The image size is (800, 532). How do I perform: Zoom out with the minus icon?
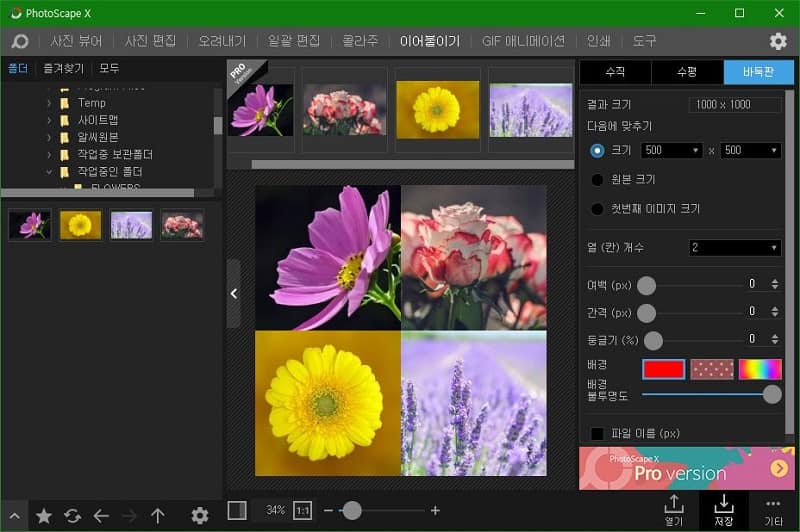328,510
